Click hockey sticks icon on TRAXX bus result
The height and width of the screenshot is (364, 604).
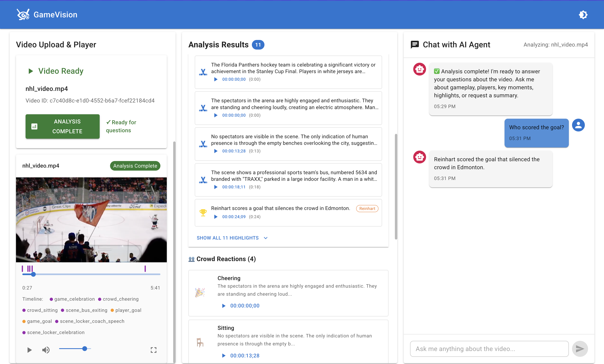click(203, 180)
